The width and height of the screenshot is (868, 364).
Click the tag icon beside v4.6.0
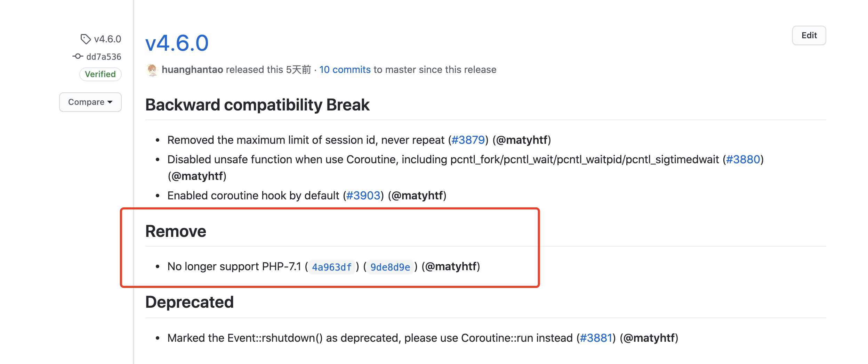(85, 39)
